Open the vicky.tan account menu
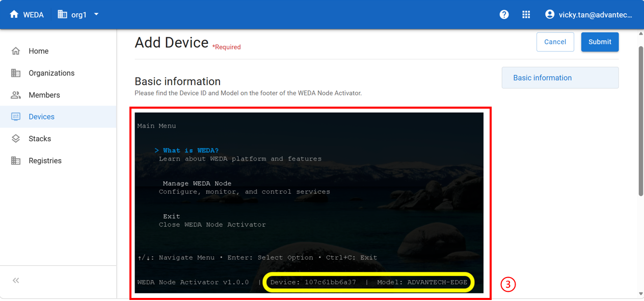 [x=588, y=15]
